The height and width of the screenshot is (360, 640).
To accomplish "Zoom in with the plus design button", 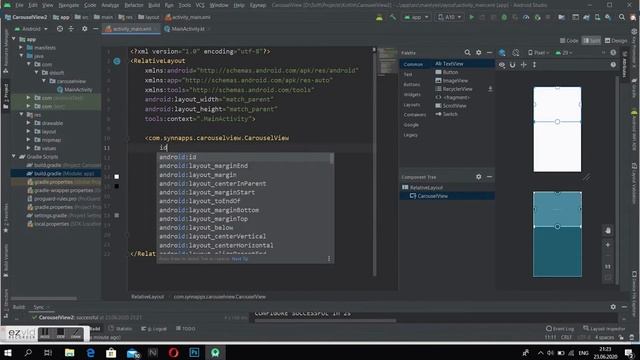I will pos(608,245).
